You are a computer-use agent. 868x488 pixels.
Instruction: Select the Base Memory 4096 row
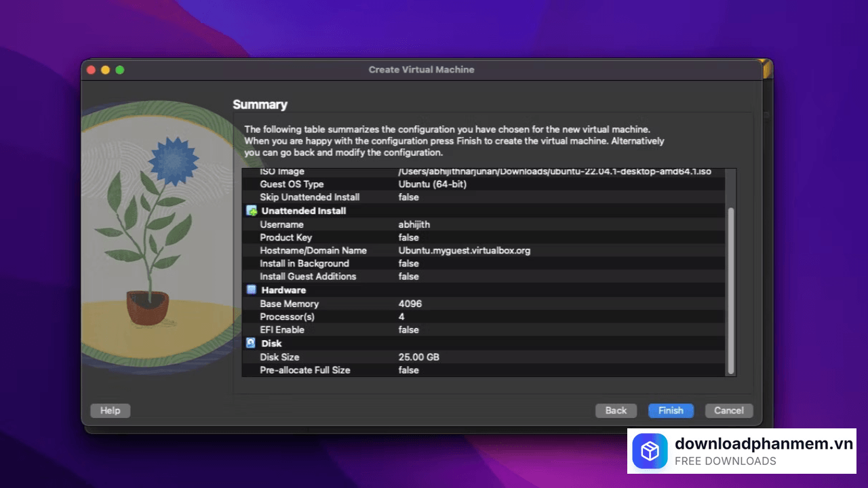pyautogui.click(x=407, y=304)
